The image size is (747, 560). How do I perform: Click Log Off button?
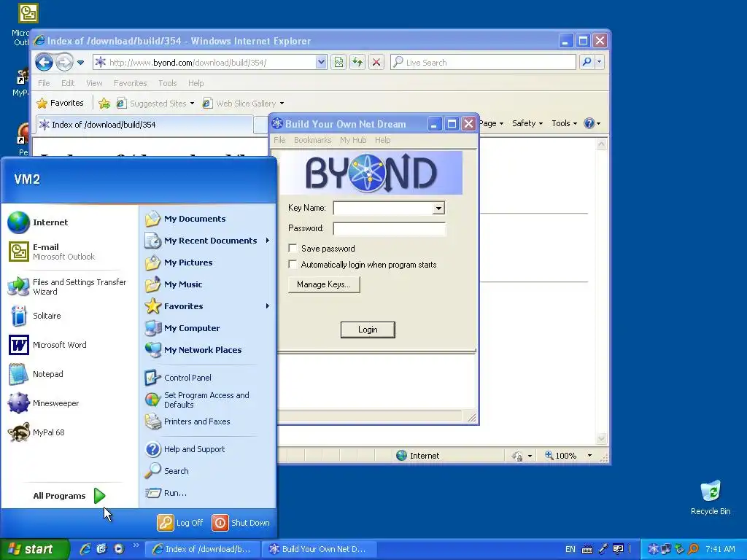coord(181,523)
